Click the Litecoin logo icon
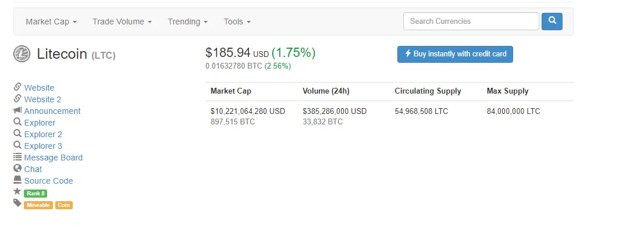Image resolution: width=644 pixels, height=236 pixels. [22, 53]
